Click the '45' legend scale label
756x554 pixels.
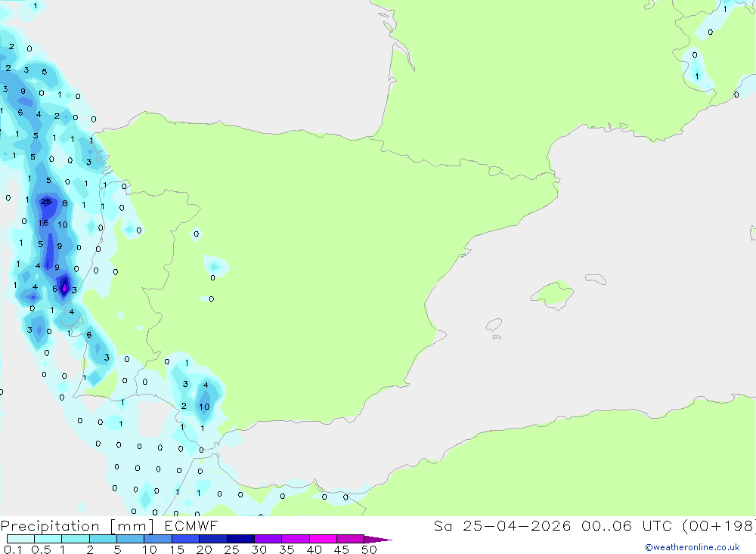click(342, 549)
